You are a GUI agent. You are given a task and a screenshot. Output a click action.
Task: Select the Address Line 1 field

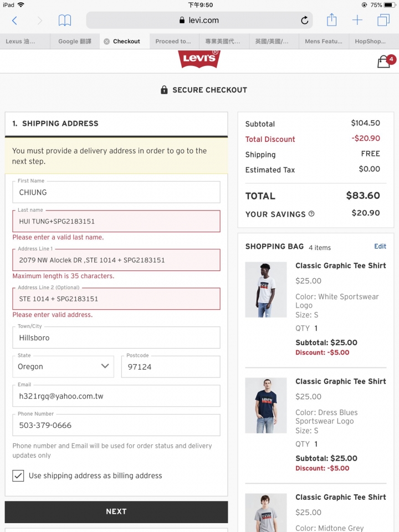(116, 260)
